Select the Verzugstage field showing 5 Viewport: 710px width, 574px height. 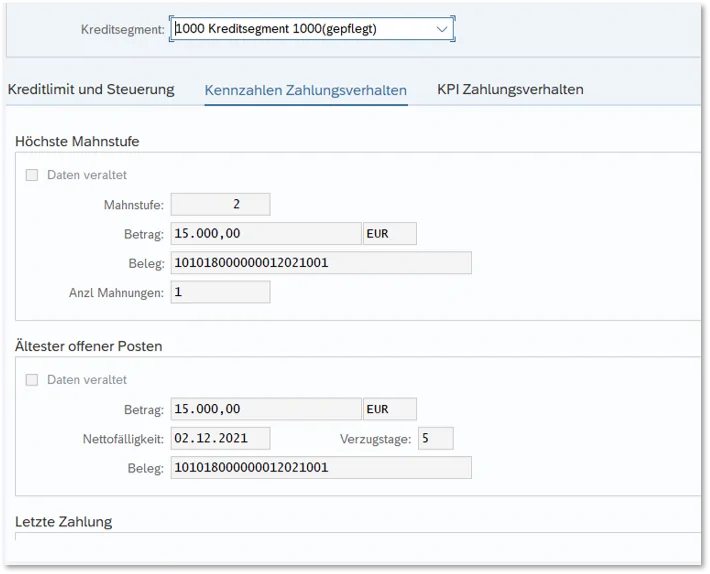pyautogui.click(x=435, y=438)
